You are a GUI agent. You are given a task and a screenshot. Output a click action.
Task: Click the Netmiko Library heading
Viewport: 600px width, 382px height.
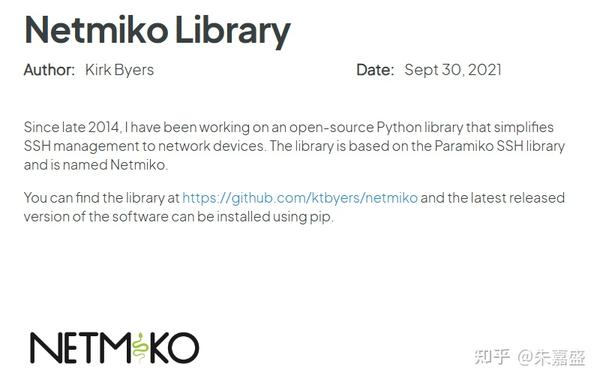coord(157,31)
